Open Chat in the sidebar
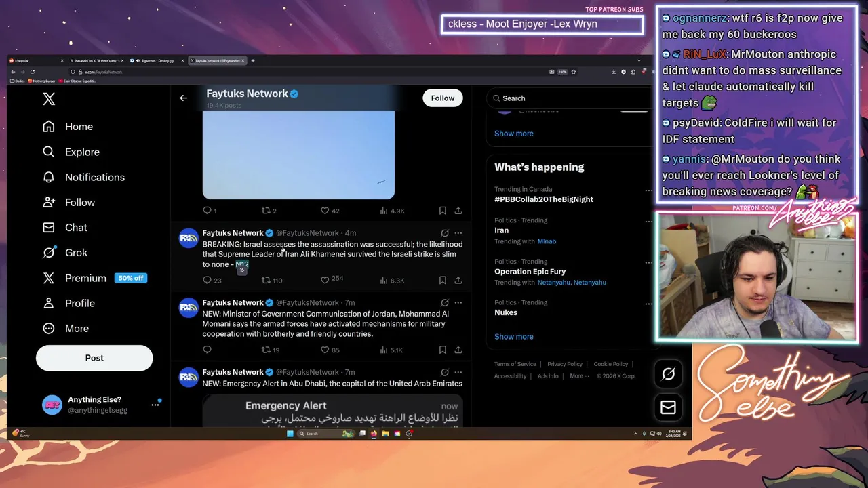Screen dimensions: 868x488 click(x=65, y=227)
